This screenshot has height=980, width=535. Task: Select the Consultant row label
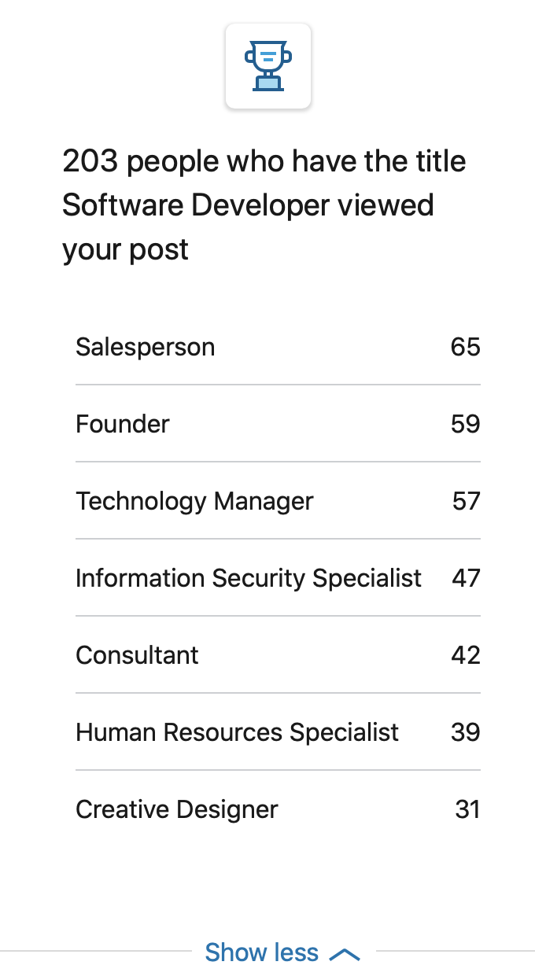coord(137,655)
